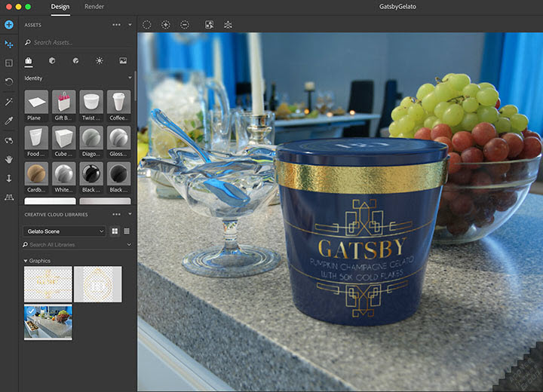Open Assets panel more options menu
The width and height of the screenshot is (543, 392).
coord(117,25)
